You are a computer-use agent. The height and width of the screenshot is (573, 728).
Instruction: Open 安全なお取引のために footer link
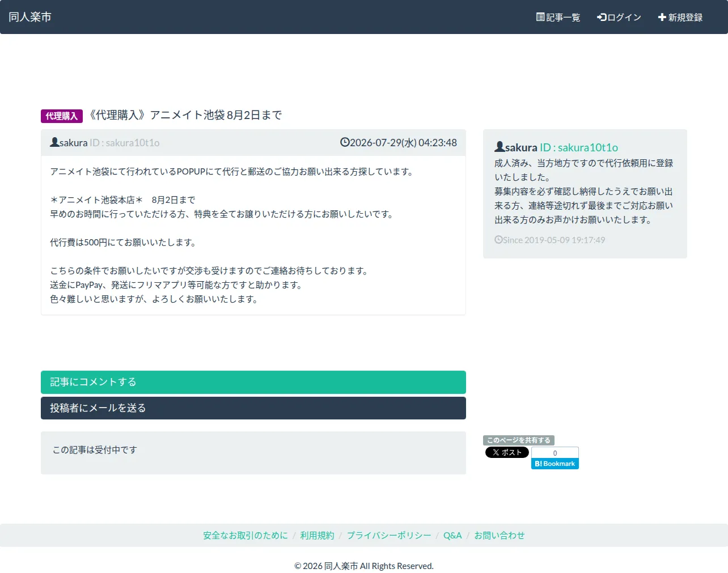(x=246, y=535)
